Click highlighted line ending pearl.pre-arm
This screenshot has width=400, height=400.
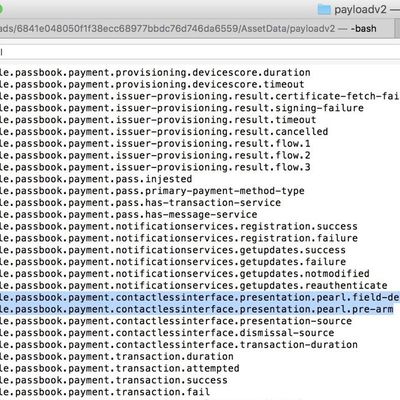(197, 309)
